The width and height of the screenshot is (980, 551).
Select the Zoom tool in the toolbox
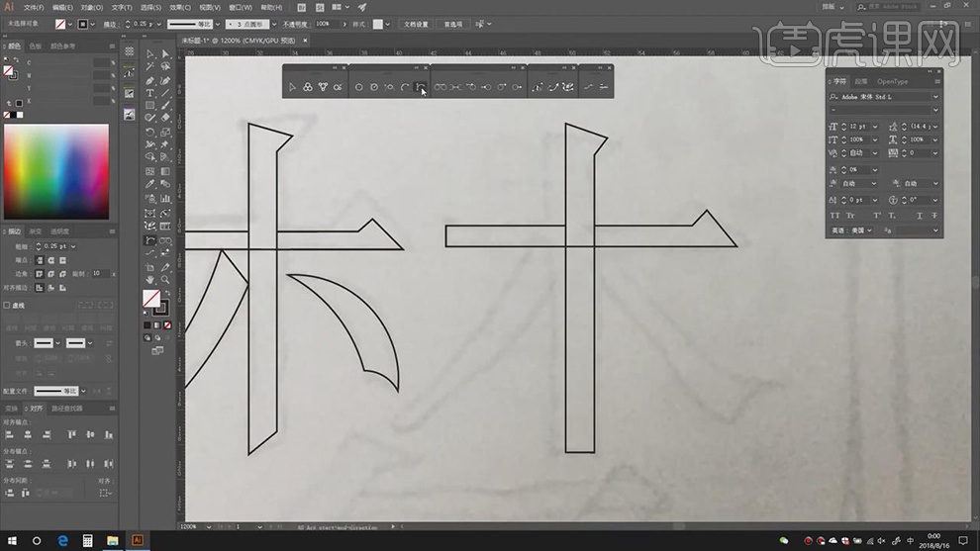[165, 280]
